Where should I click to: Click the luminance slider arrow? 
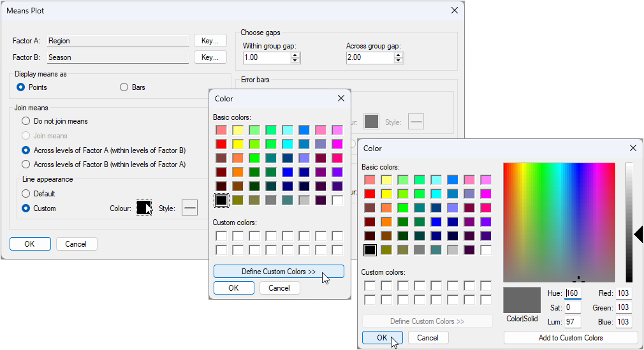click(x=638, y=235)
